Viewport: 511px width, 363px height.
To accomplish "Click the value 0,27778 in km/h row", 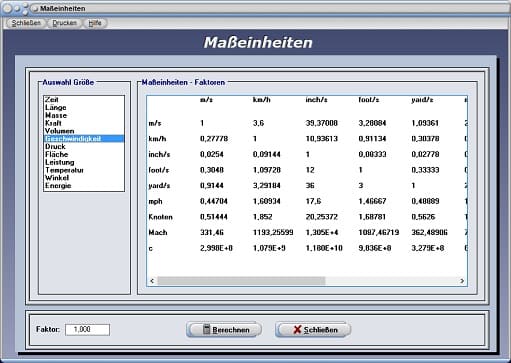I will point(214,139).
